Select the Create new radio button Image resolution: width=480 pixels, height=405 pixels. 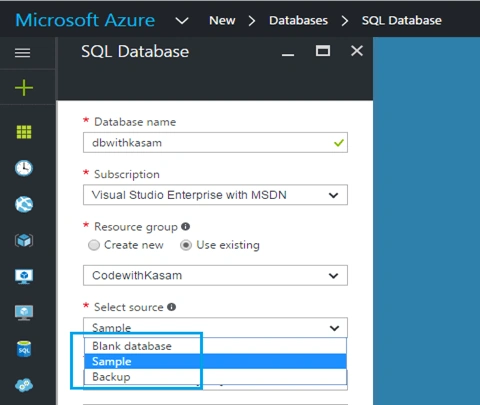(x=94, y=245)
